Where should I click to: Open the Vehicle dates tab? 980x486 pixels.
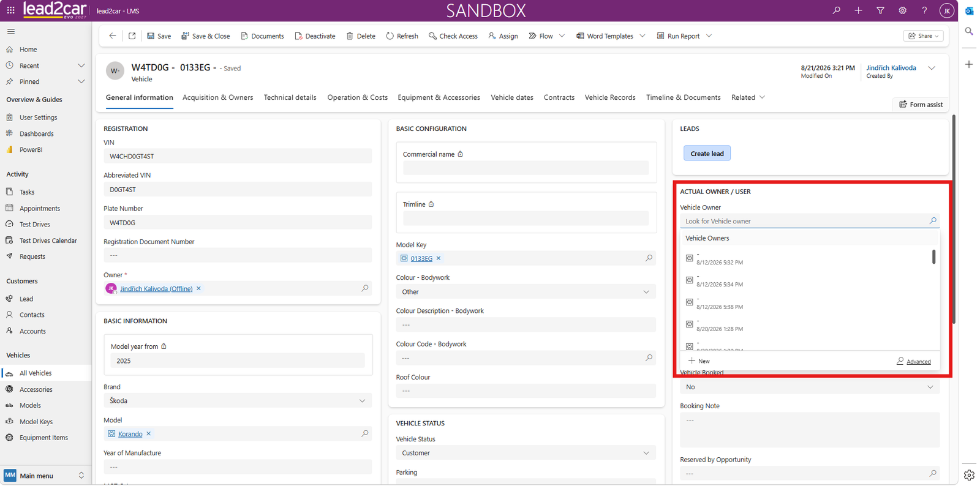pyautogui.click(x=512, y=97)
